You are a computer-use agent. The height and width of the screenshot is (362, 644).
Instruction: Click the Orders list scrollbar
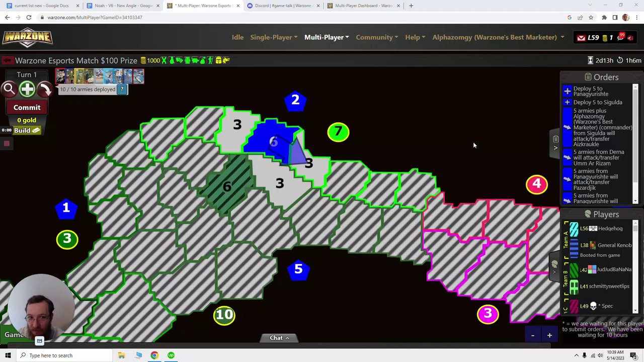[635, 143]
